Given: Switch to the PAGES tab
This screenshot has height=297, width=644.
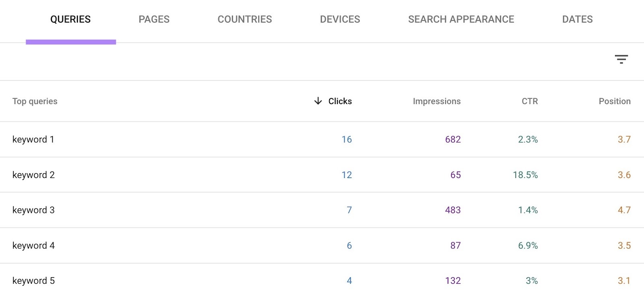Looking at the screenshot, I should (154, 19).
